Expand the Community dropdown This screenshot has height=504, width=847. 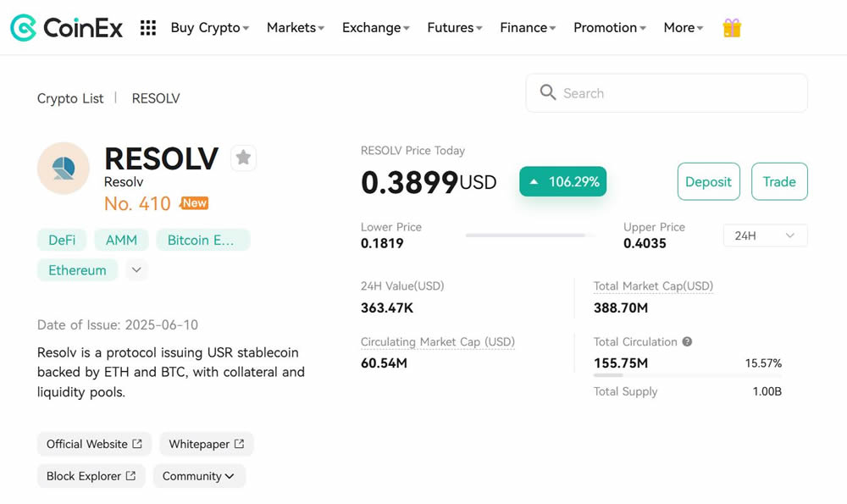click(199, 476)
